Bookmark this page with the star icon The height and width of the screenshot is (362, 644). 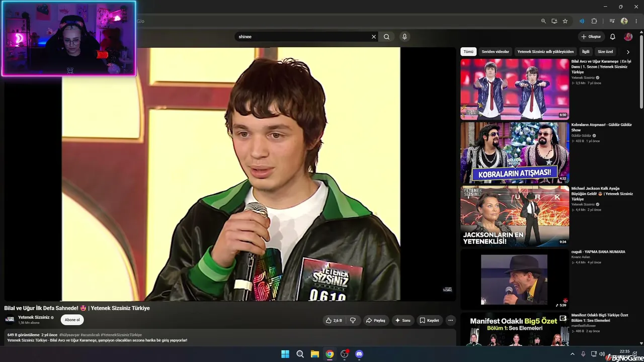pyautogui.click(x=565, y=21)
